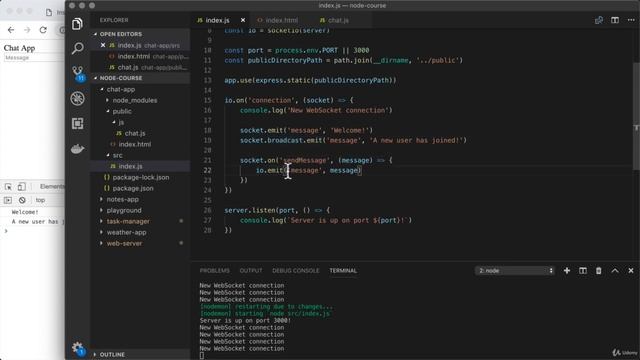
Task: Open terminal selector dropdown '2: node'
Action: (x=514, y=271)
